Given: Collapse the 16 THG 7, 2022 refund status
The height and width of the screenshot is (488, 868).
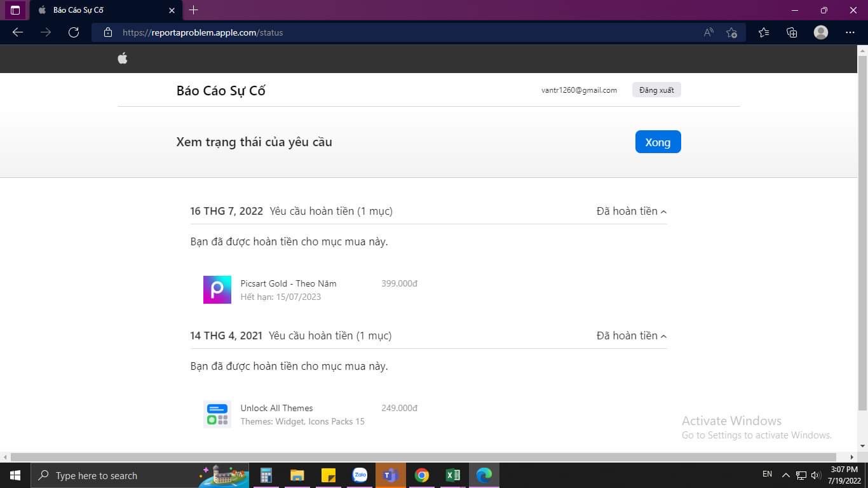Looking at the screenshot, I should coord(632,211).
